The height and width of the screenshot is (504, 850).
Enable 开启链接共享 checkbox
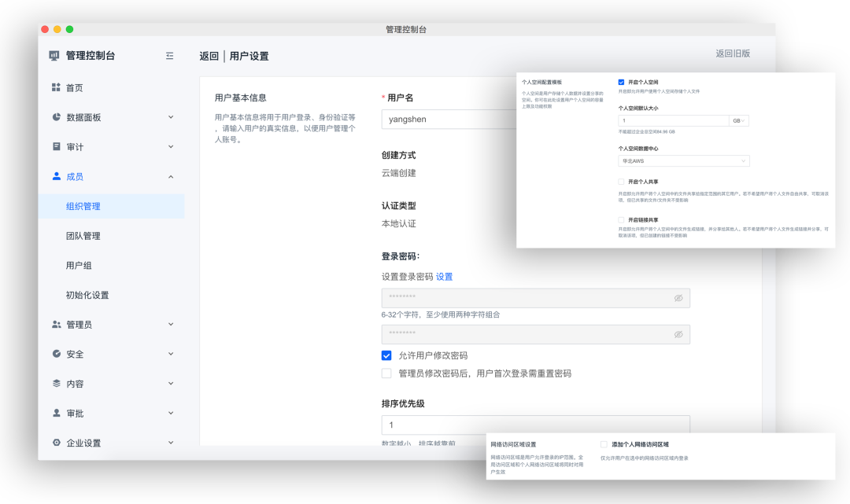621,220
